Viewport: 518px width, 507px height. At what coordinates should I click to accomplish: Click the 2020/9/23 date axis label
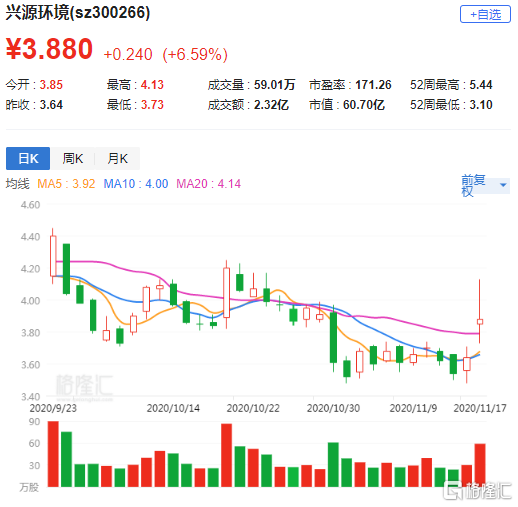(53, 408)
